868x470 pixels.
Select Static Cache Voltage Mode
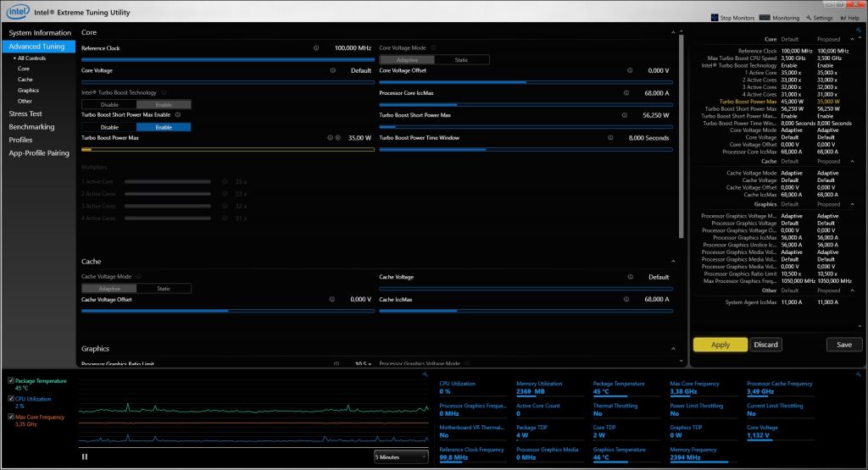pyautogui.click(x=164, y=289)
